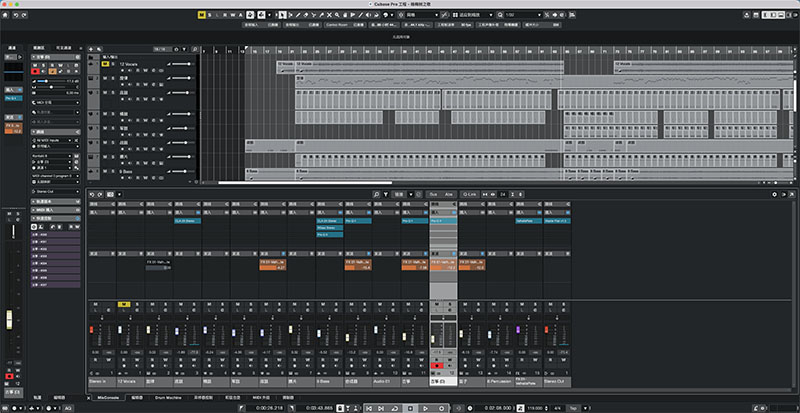The height and width of the screenshot is (413, 800).
Task: Unmute the 12 Vocals track in track list
Action: click(105, 64)
